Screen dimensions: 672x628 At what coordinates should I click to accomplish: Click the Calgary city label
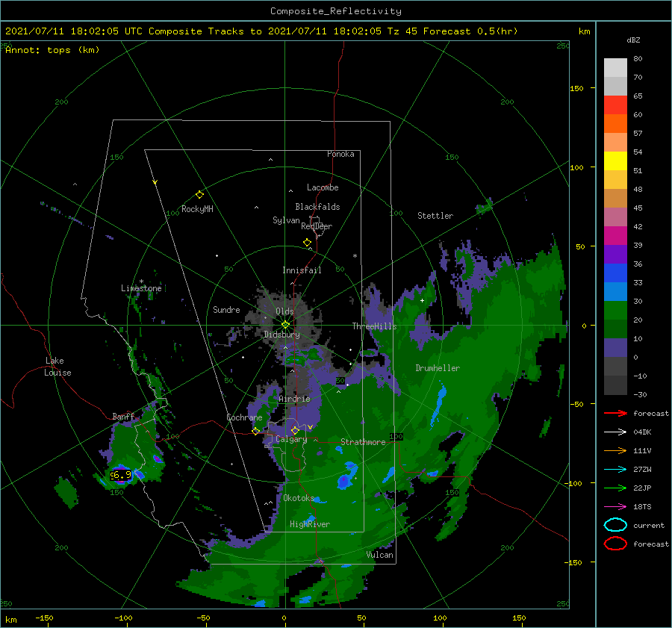(291, 439)
